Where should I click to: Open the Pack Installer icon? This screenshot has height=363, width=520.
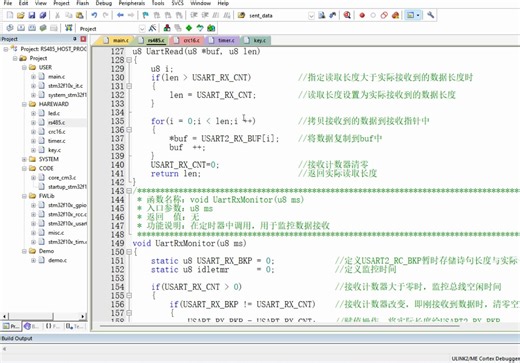211,28
